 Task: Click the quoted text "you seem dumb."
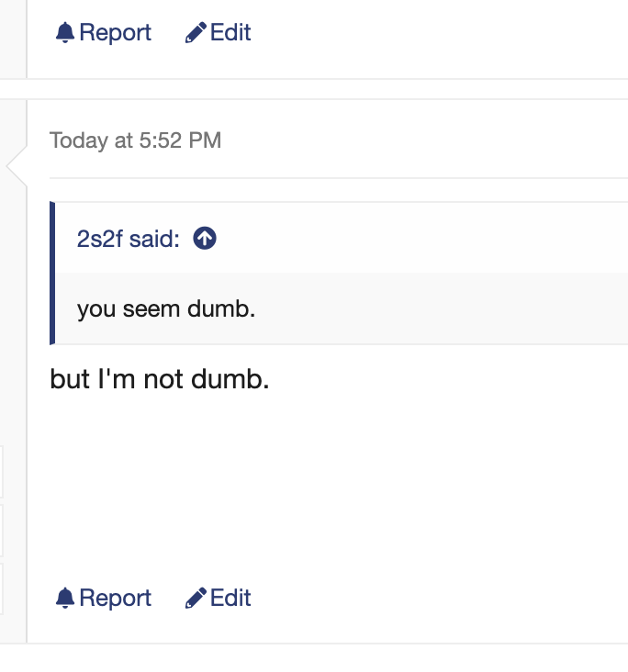166,308
